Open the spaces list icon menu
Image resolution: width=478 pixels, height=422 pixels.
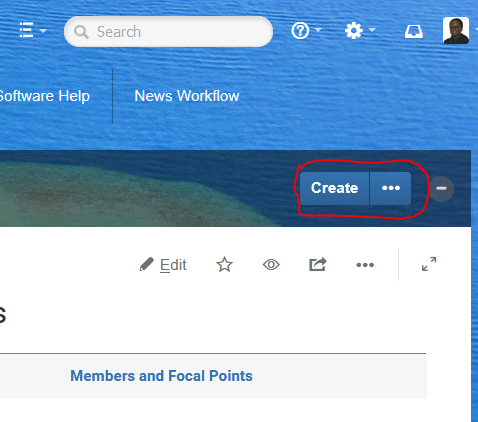point(27,30)
